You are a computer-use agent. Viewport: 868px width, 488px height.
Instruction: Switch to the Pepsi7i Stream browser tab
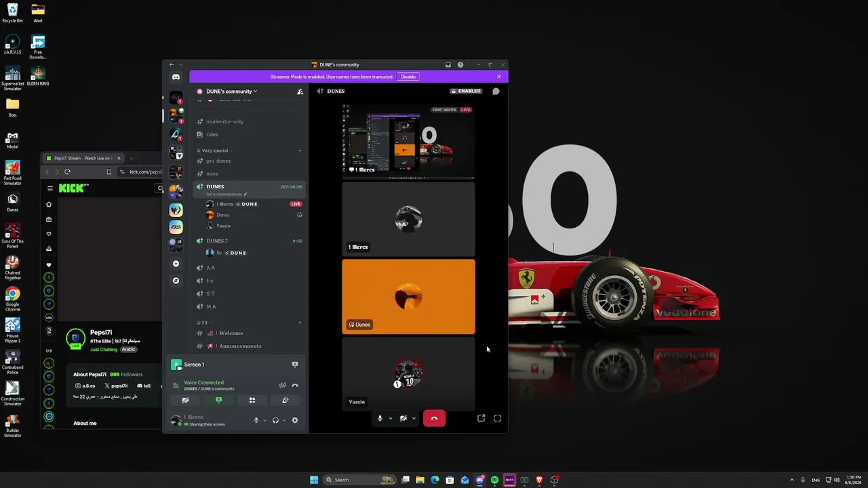(84, 158)
